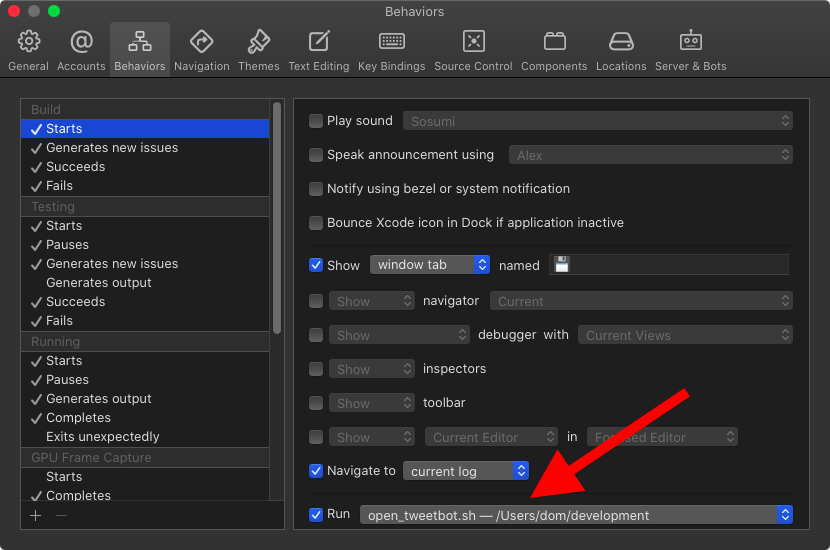Open the current log dropdown
This screenshot has height=550, width=830.
[x=466, y=471]
